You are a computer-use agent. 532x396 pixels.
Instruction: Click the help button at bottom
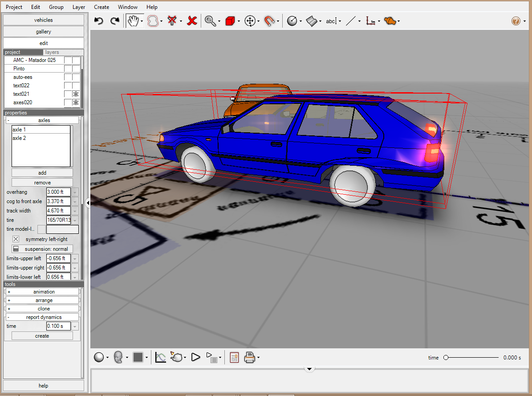[44, 386]
